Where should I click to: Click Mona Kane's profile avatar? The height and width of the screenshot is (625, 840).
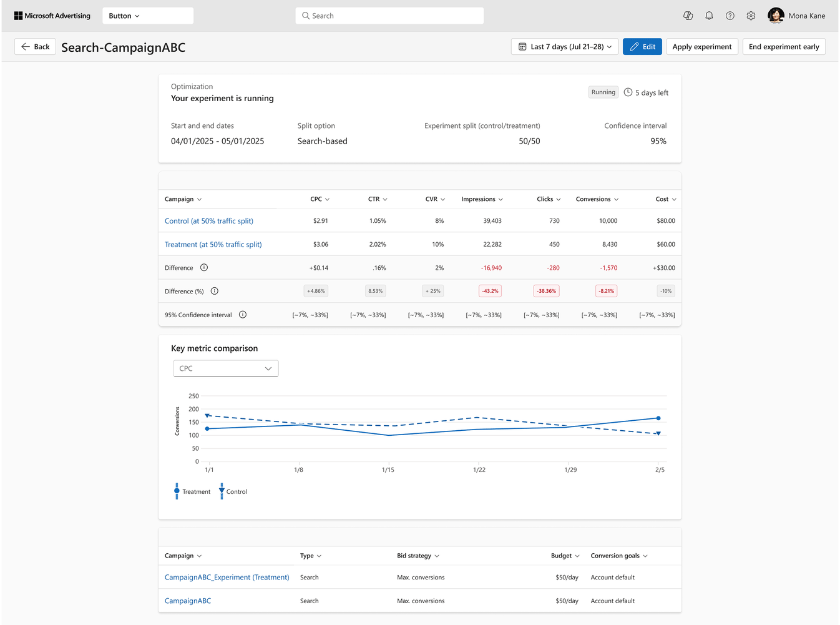pyautogui.click(x=776, y=16)
